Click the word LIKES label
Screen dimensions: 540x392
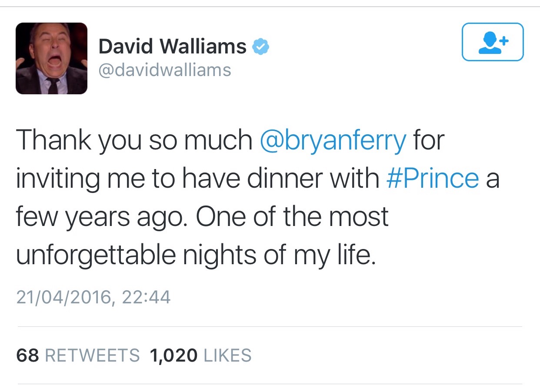click(x=227, y=355)
